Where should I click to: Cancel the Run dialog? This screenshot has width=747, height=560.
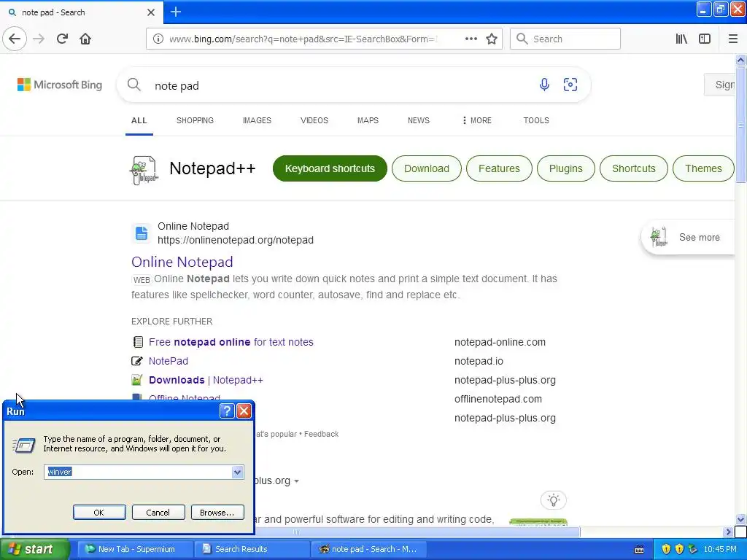click(158, 513)
